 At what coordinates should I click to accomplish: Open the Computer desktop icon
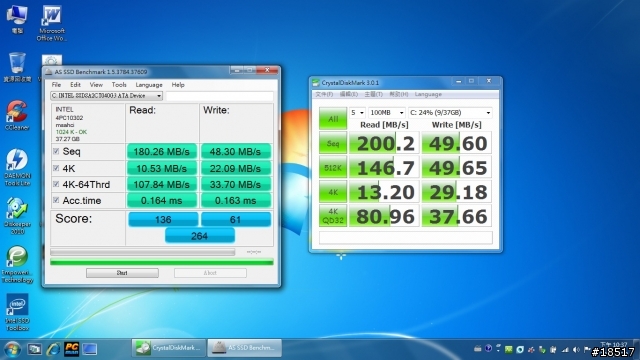pos(17,19)
